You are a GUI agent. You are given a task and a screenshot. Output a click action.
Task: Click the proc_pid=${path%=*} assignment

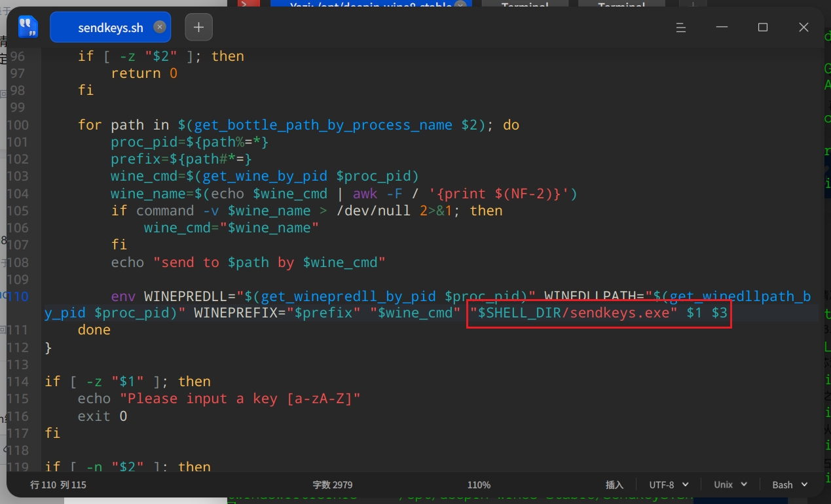(190, 141)
